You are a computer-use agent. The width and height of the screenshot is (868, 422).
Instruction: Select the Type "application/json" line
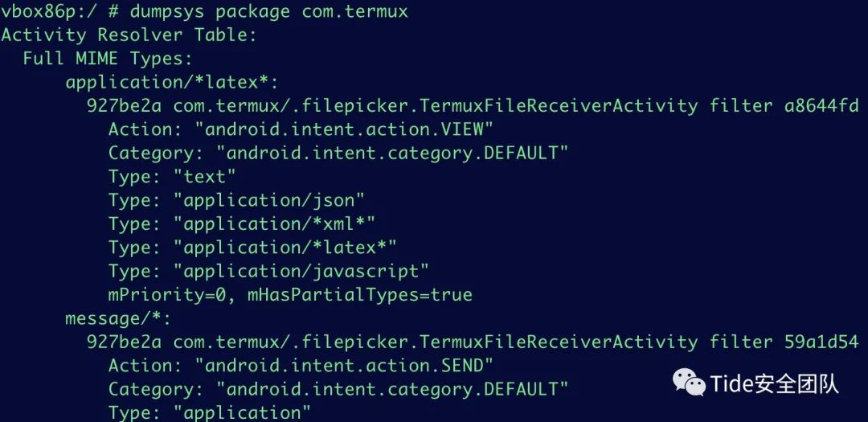[236, 200]
